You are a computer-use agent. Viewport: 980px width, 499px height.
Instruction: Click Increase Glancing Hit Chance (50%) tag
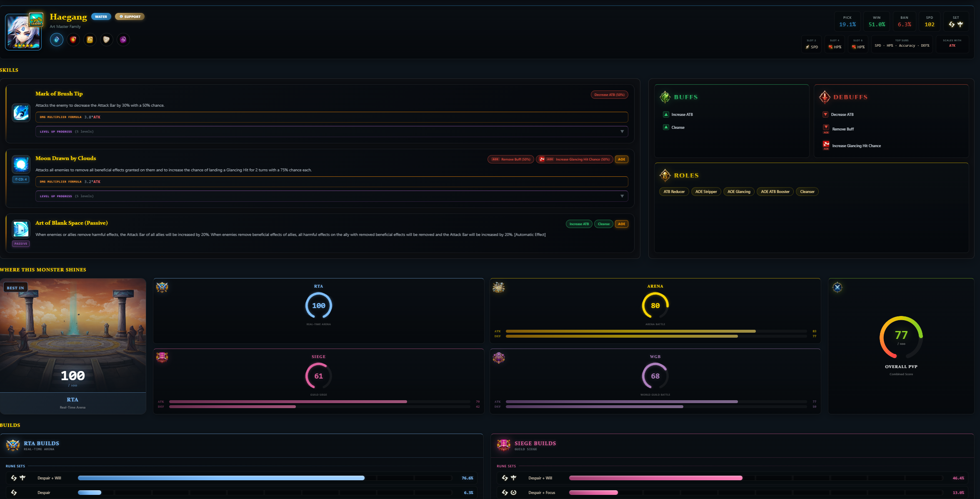point(575,159)
